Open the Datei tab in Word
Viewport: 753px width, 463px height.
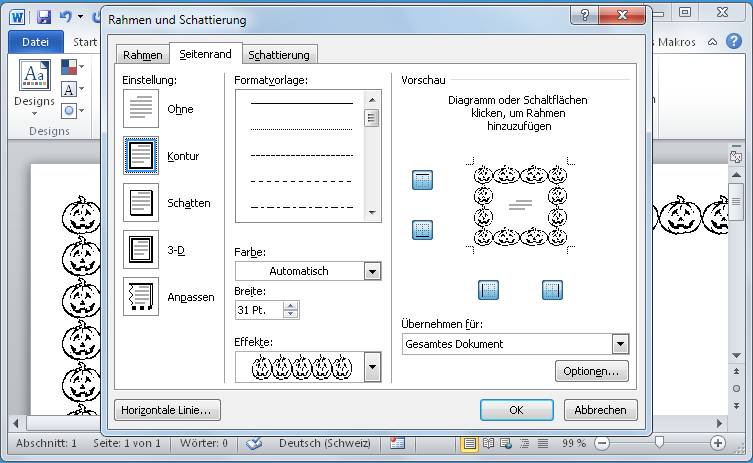coord(36,42)
